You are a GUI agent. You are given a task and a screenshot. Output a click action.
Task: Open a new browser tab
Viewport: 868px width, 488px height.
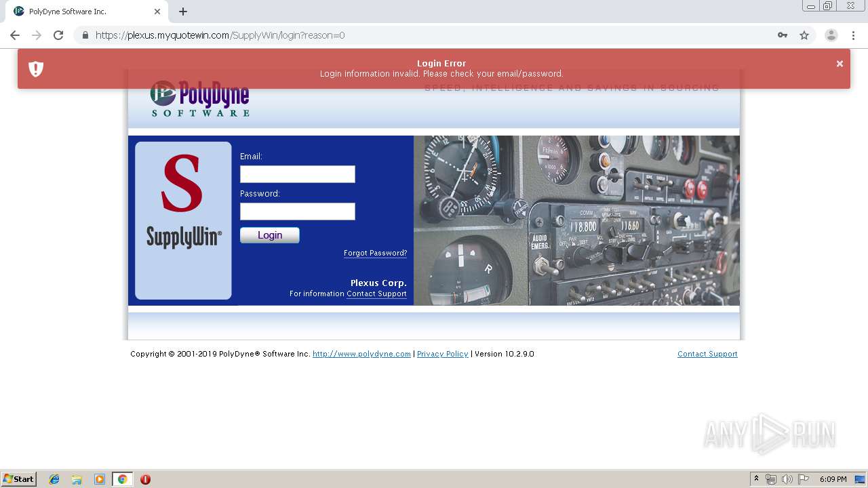183,12
